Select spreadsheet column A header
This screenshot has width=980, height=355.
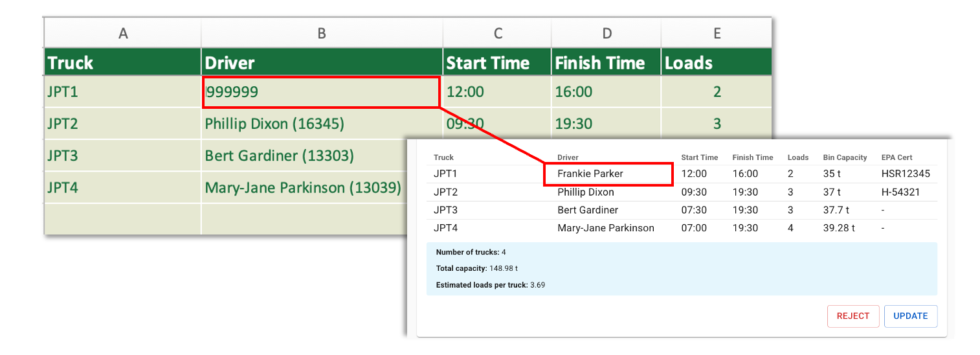pyautogui.click(x=122, y=34)
